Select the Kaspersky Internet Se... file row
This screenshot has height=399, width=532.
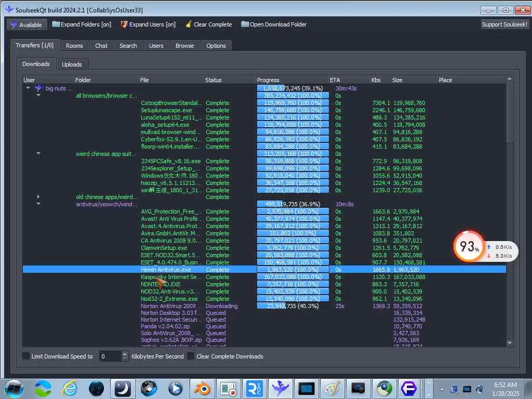tap(264, 277)
